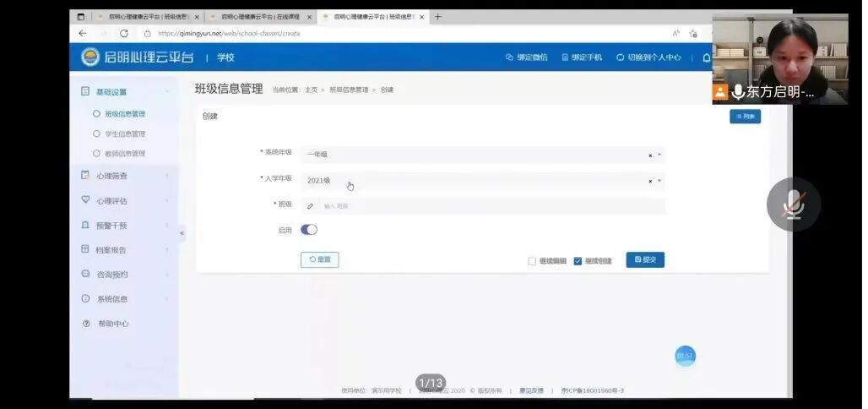This screenshot has height=409, width=868.
Task: Click 切换到个人中心 in the header
Action: [648, 57]
